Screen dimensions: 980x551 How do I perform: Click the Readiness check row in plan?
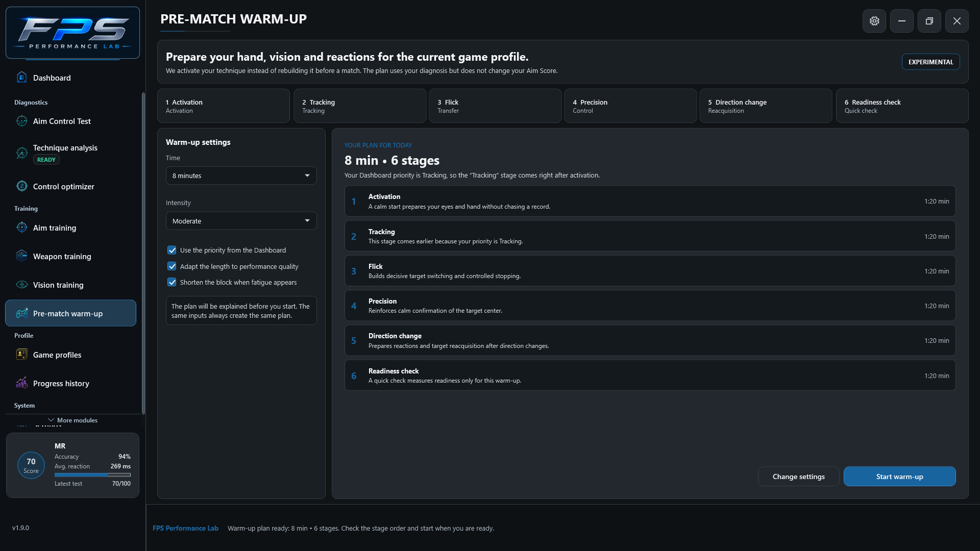tap(650, 375)
